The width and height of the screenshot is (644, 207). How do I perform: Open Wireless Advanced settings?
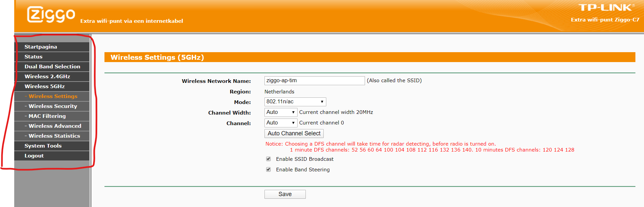point(55,126)
